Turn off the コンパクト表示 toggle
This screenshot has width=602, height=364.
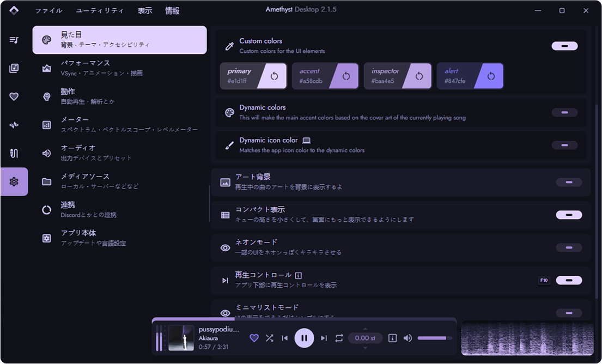tap(568, 215)
